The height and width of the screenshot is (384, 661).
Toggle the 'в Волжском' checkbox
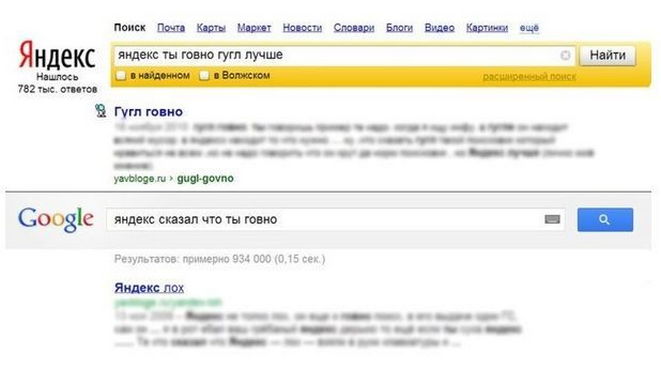pyautogui.click(x=204, y=76)
